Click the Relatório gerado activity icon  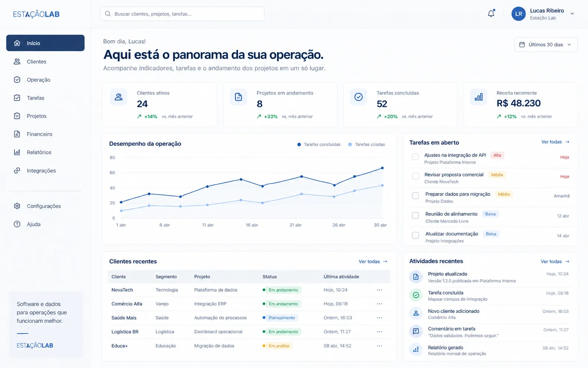(416, 349)
